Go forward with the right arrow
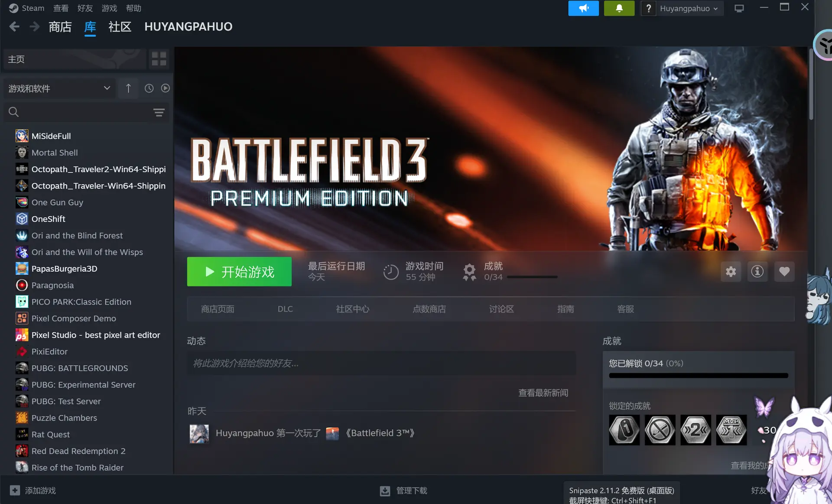This screenshot has height=504, width=832. (x=35, y=27)
